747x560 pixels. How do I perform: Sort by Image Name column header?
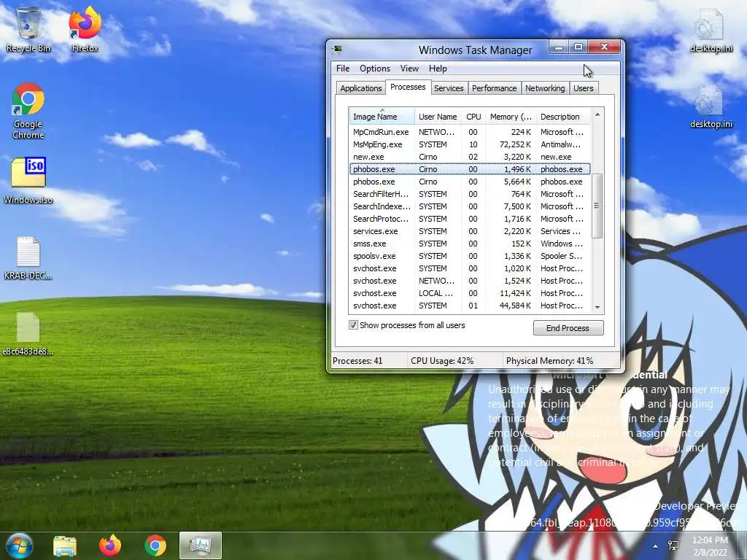coord(382,117)
